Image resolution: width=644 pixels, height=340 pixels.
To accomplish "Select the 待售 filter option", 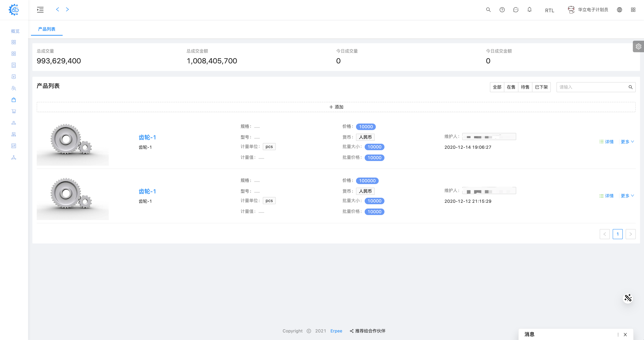I will point(525,87).
